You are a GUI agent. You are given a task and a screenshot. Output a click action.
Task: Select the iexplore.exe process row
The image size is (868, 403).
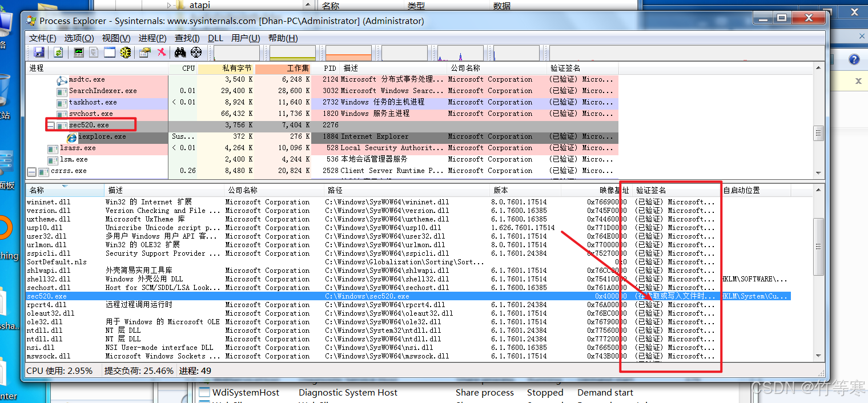(102, 136)
